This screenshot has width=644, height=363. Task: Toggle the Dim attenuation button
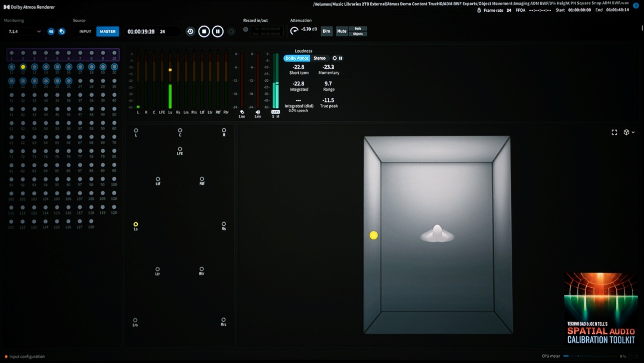coord(326,31)
